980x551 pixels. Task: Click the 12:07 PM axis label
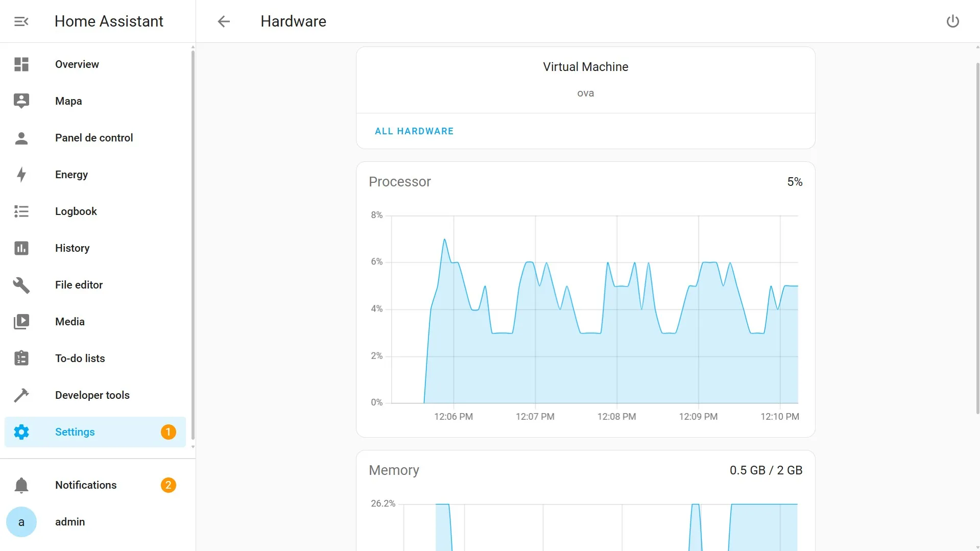[x=535, y=417]
